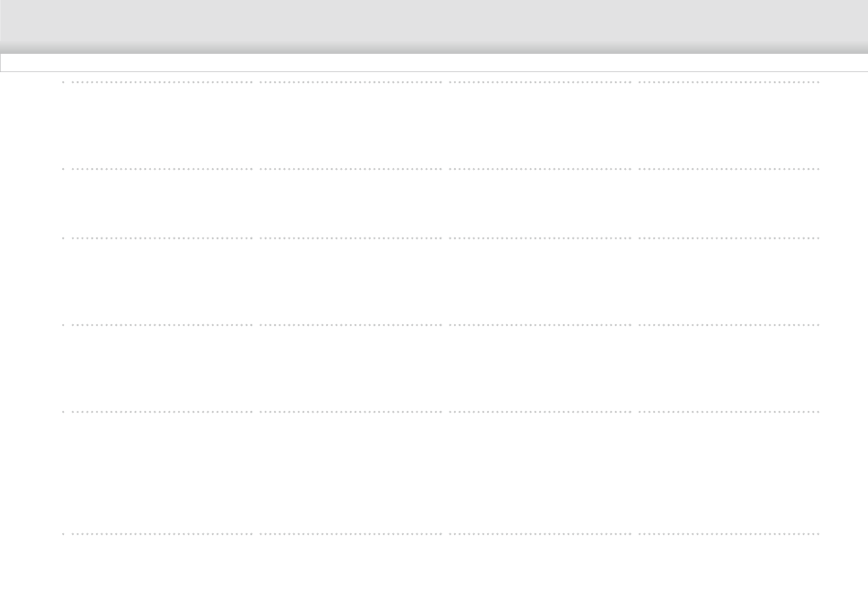
Task: Click the white bar below the gray header
Action: (x=434, y=62)
